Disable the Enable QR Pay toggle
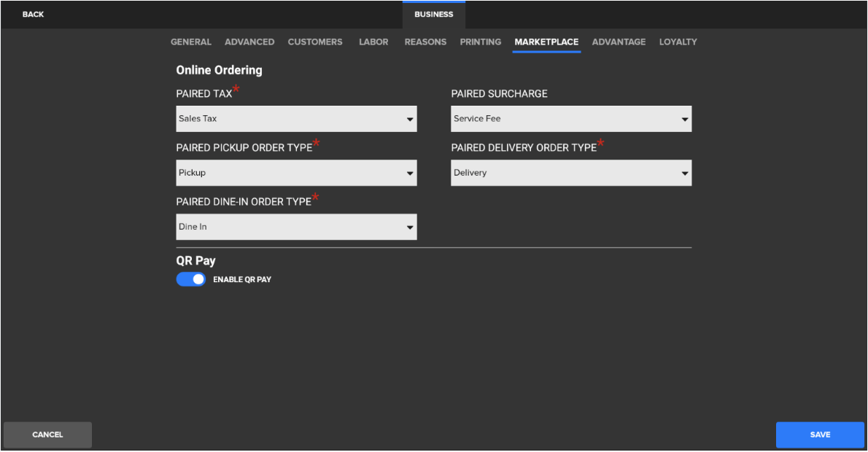The width and height of the screenshot is (868, 452). click(x=190, y=279)
